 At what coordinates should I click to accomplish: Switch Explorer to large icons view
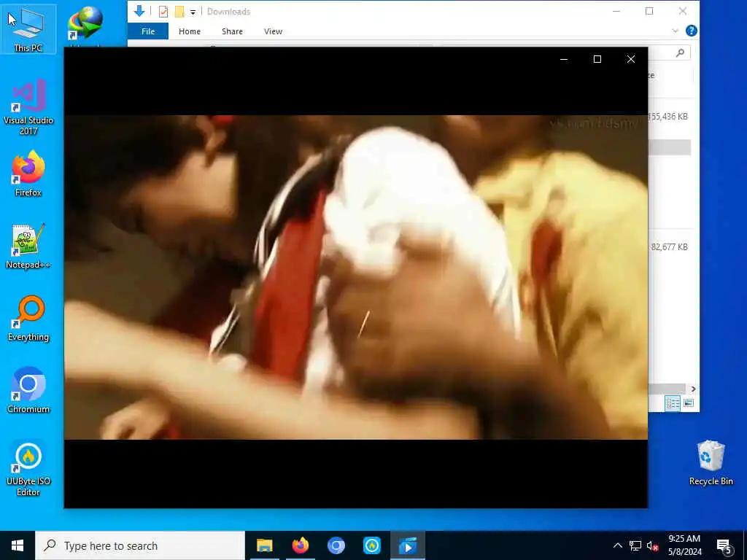point(689,404)
